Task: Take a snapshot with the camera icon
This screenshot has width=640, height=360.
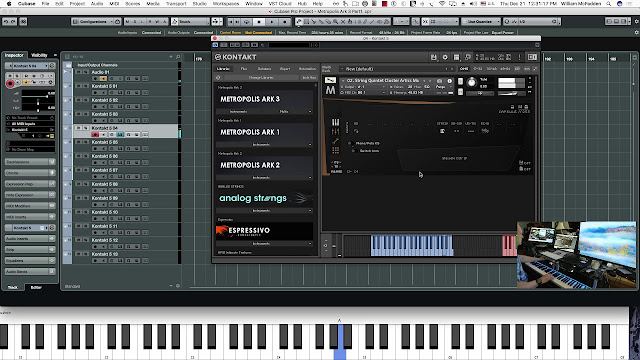Action: point(439,81)
